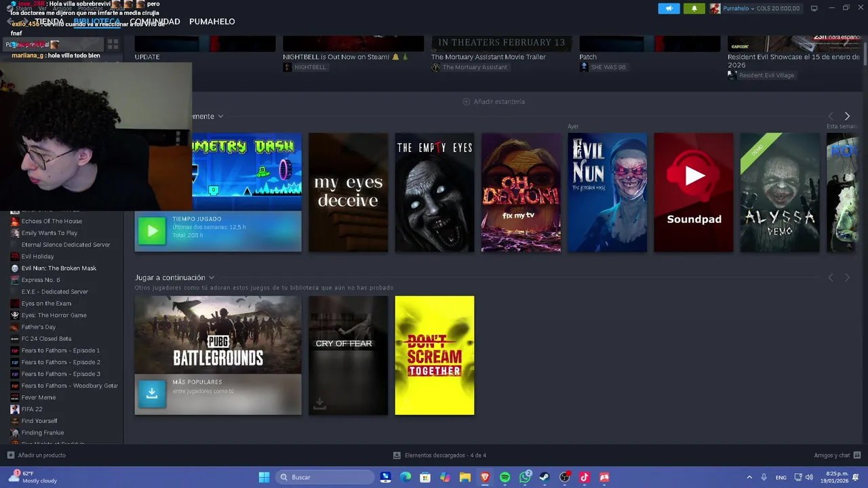Image resolution: width=868 pixels, height=488 pixels.
Task: Open Don't Scream Together cover
Action: tap(435, 355)
